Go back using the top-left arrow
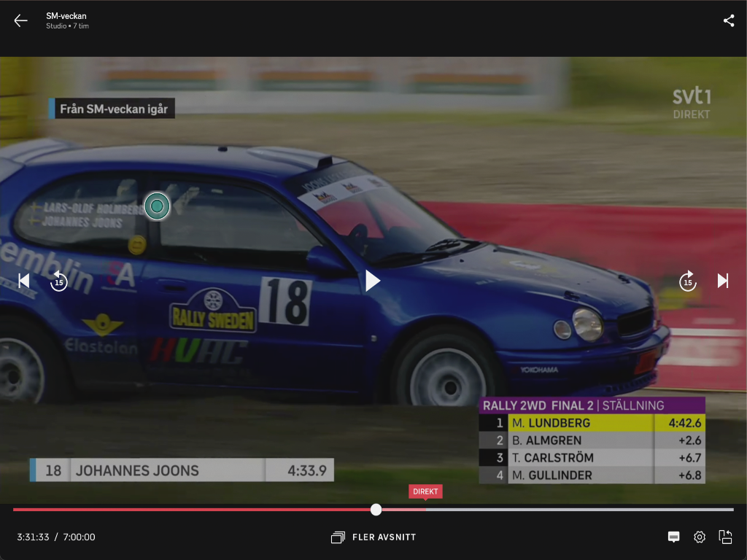Image resolution: width=747 pixels, height=560 pixels. (20, 20)
